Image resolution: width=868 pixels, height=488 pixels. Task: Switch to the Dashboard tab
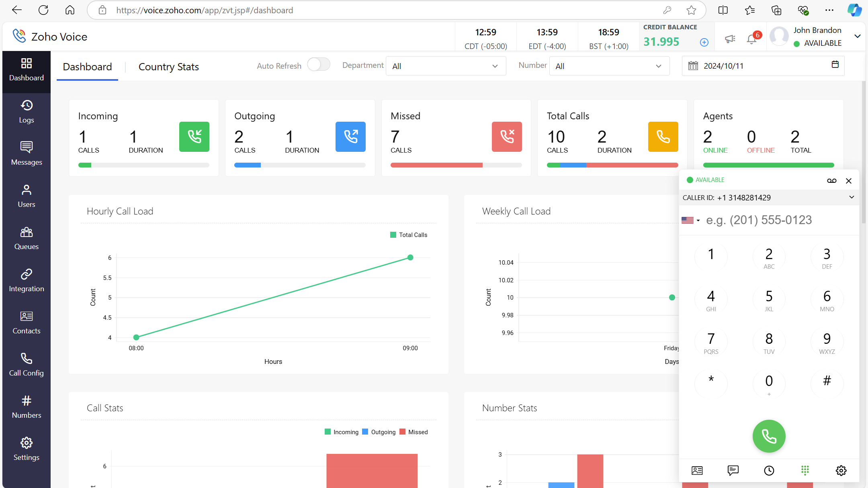click(x=87, y=67)
